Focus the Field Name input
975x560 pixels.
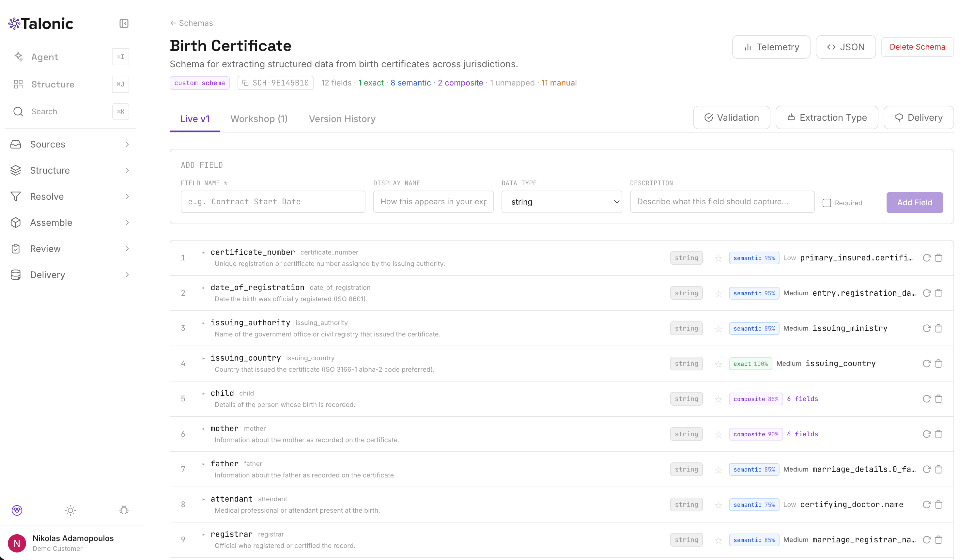tap(273, 202)
